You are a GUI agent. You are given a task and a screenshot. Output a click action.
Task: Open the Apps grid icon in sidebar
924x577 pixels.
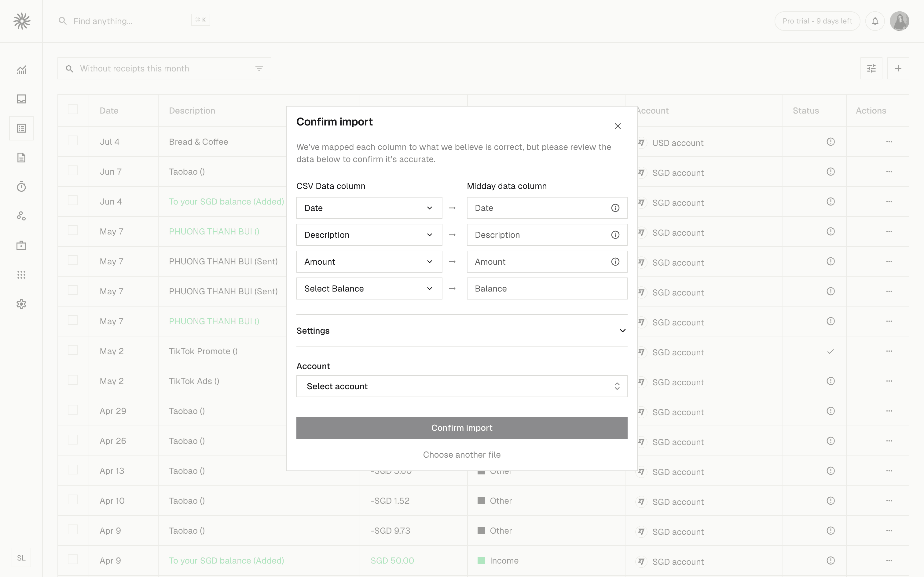(21, 275)
